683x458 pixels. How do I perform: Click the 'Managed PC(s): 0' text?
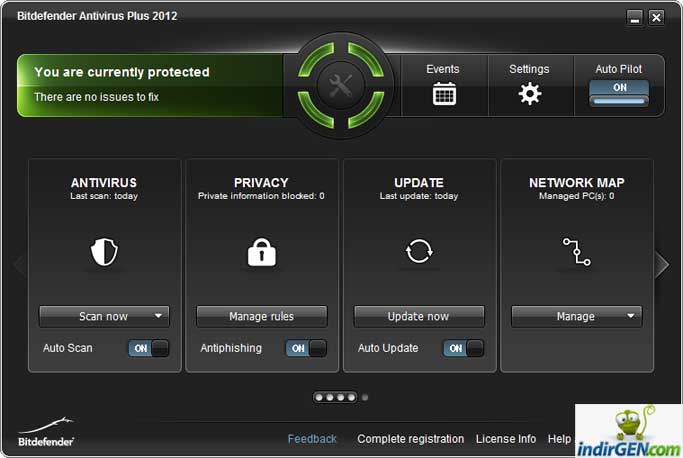[577, 196]
